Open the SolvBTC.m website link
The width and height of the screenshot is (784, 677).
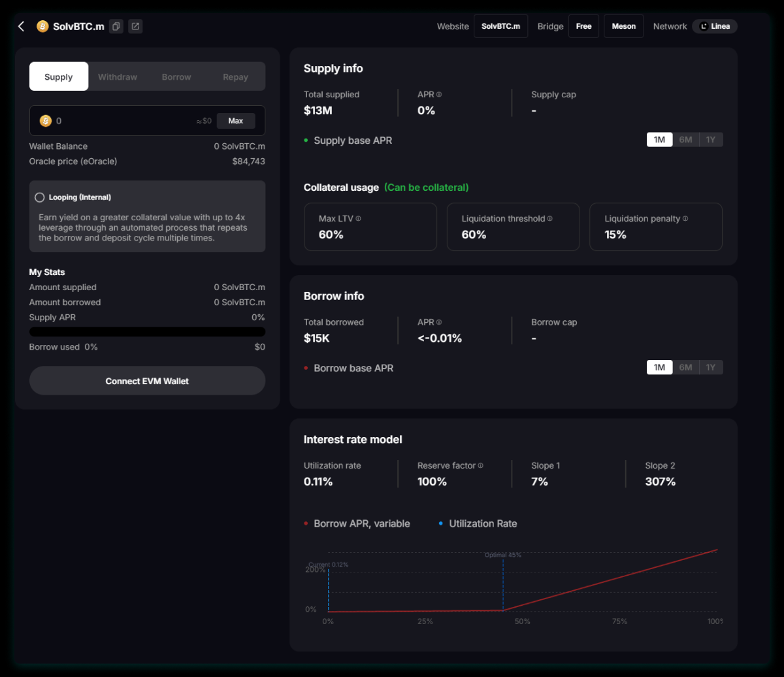501,26
